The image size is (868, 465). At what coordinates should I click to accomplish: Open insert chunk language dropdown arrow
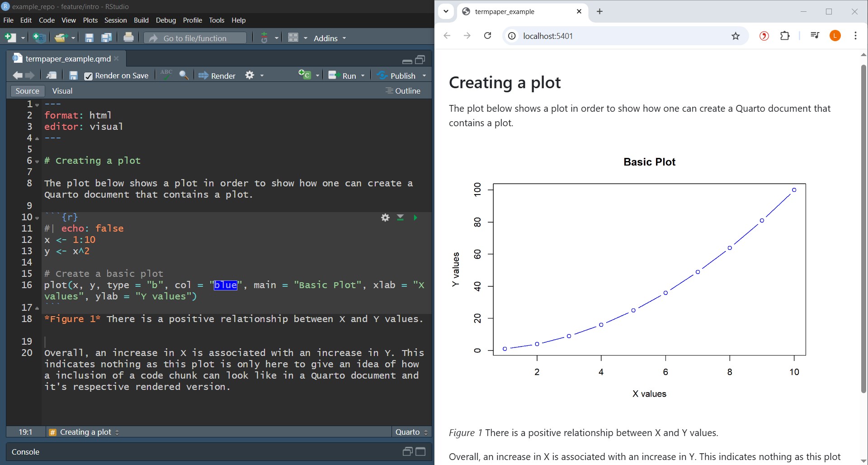point(317,76)
